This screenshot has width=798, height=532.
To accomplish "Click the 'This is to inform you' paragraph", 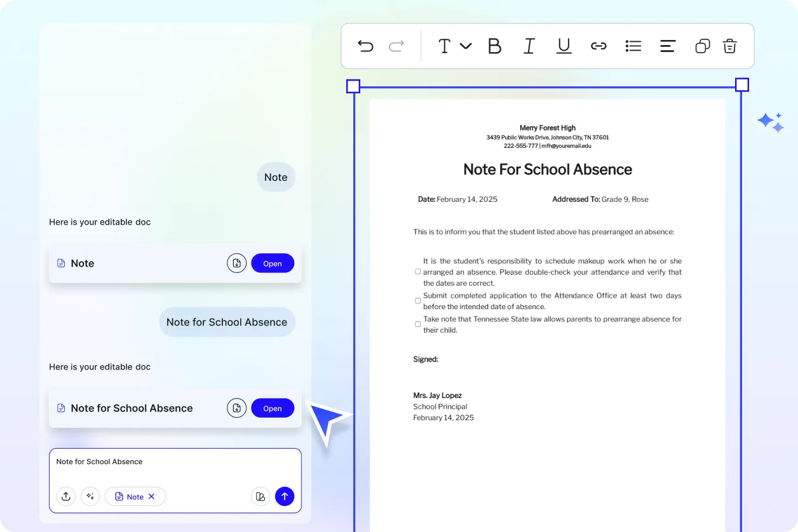I will click(x=543, y=232).
